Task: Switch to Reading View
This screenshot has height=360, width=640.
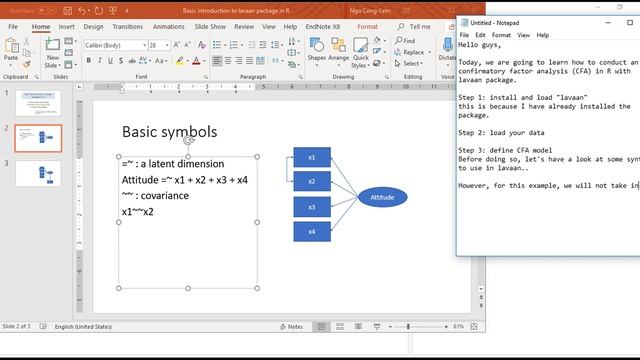Action: tap(358, 327)
